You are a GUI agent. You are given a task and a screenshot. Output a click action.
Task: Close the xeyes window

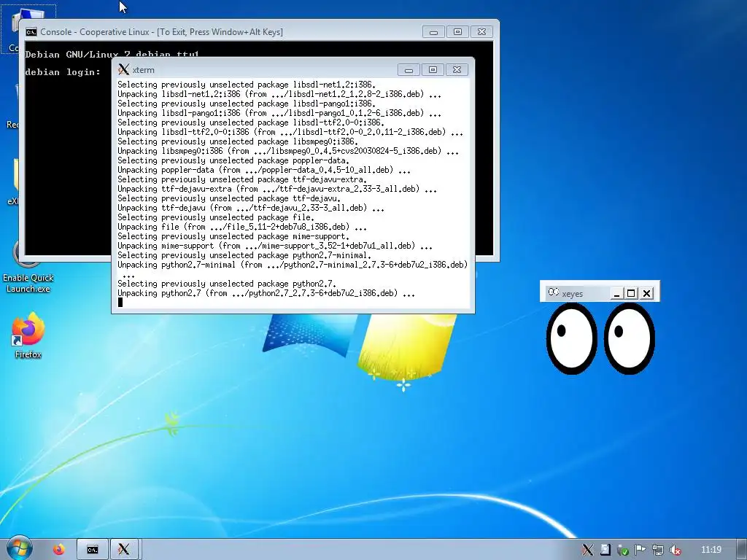646,294
